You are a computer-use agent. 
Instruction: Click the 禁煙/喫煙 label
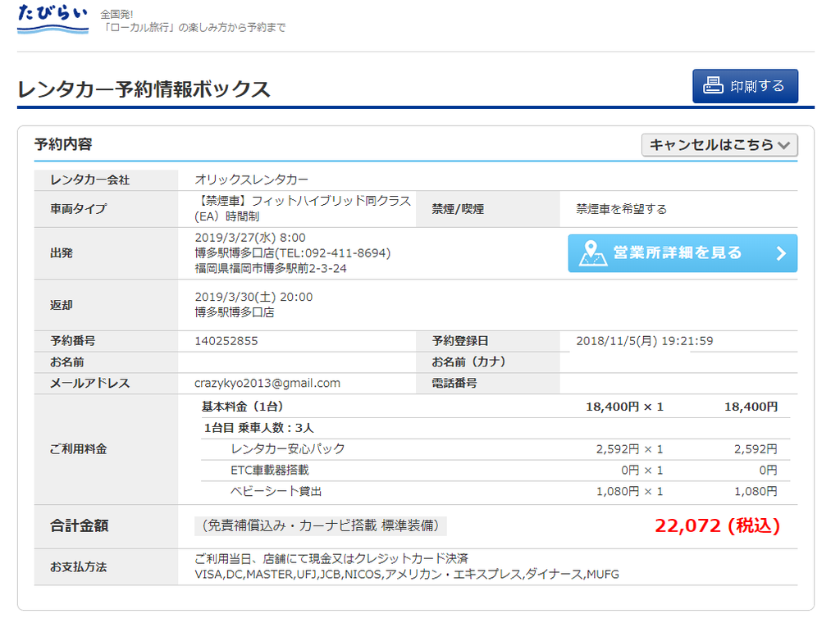[458, 209]
